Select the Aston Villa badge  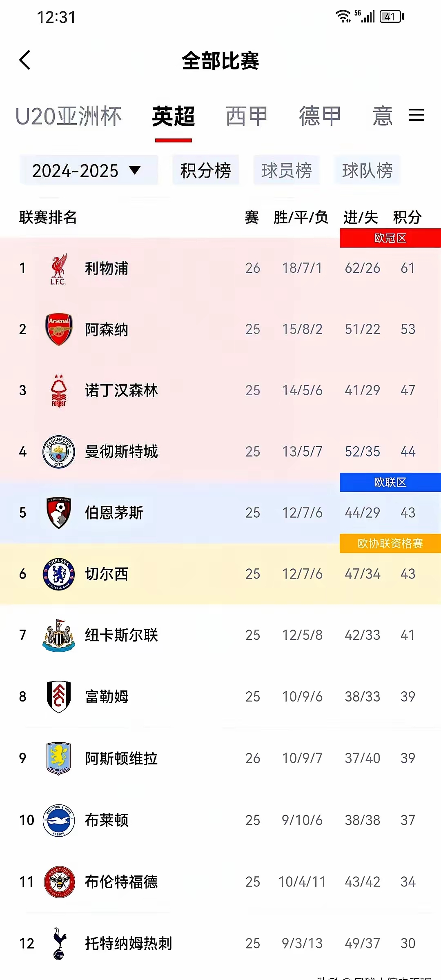[58, 758]
